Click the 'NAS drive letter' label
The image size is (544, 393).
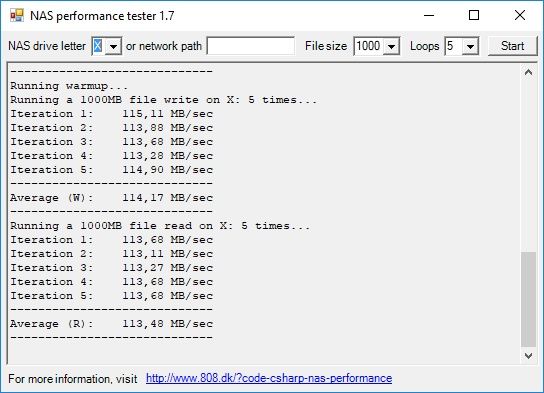[47, 46]
